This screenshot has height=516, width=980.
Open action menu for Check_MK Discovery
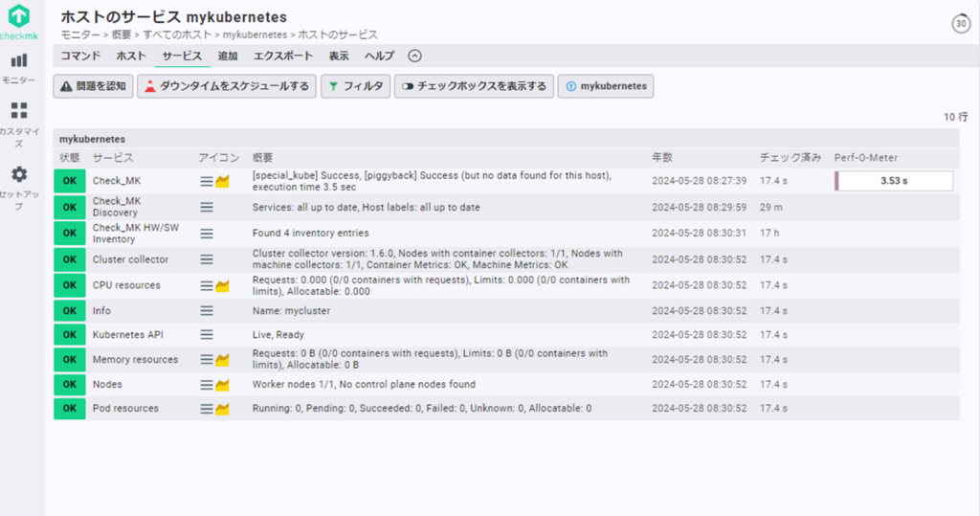[x=207, y=207]
